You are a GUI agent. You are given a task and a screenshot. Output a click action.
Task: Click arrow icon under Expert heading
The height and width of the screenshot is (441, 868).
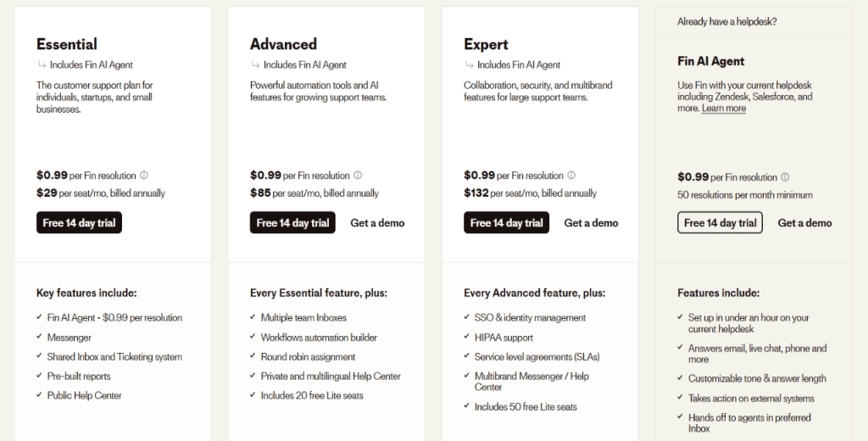(469, 64)
